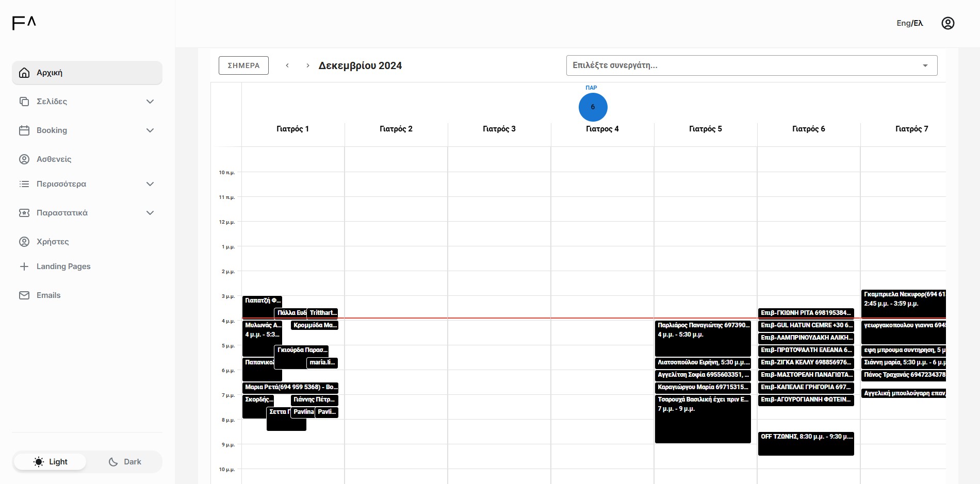
Task: Expand the Booking submenu chevron
Action: pos(150,130)
